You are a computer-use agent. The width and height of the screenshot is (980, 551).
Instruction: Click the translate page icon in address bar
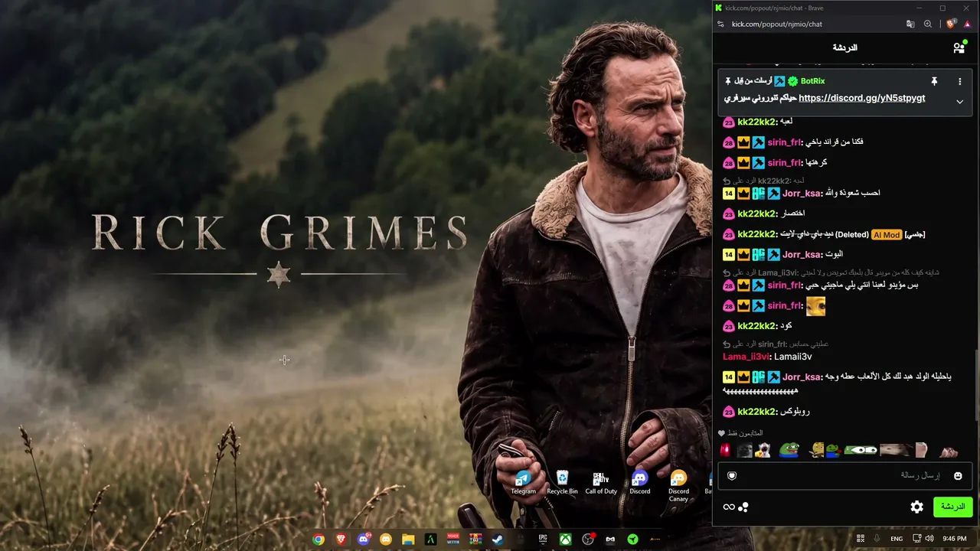(910, 24)
